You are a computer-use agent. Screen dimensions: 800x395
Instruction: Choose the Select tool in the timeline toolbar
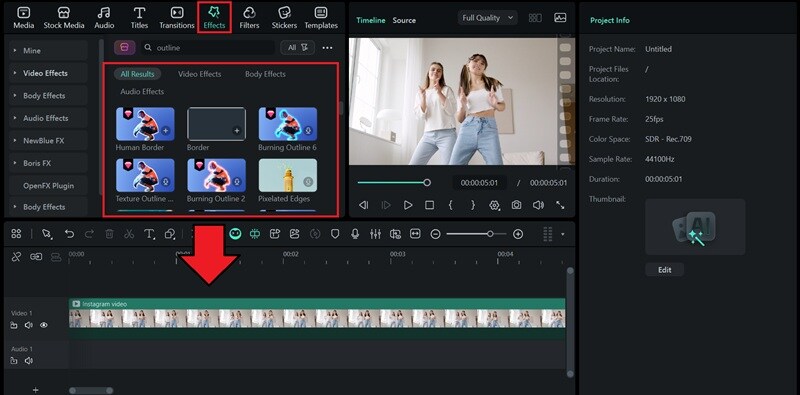click(47, 234)
